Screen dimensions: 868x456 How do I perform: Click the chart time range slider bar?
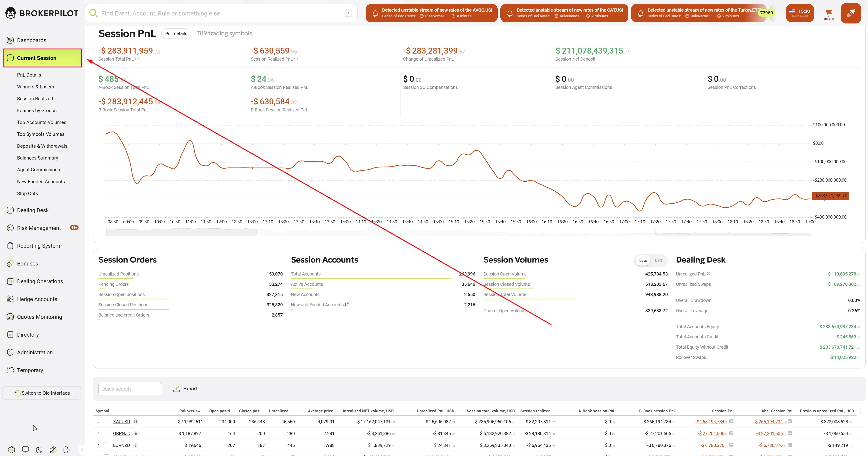[x=456, y=232]
